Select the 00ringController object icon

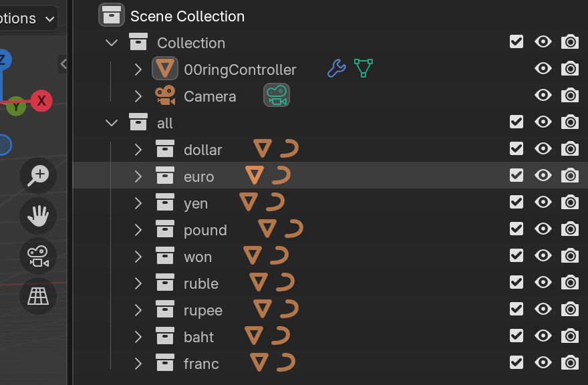click(165, 69)
